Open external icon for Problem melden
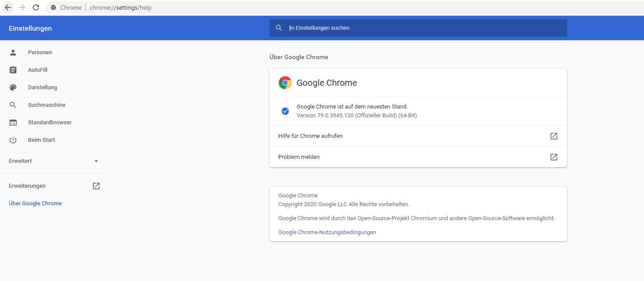Image resolution: width=644 pixels, height=281 pixels. click(554, 157)
